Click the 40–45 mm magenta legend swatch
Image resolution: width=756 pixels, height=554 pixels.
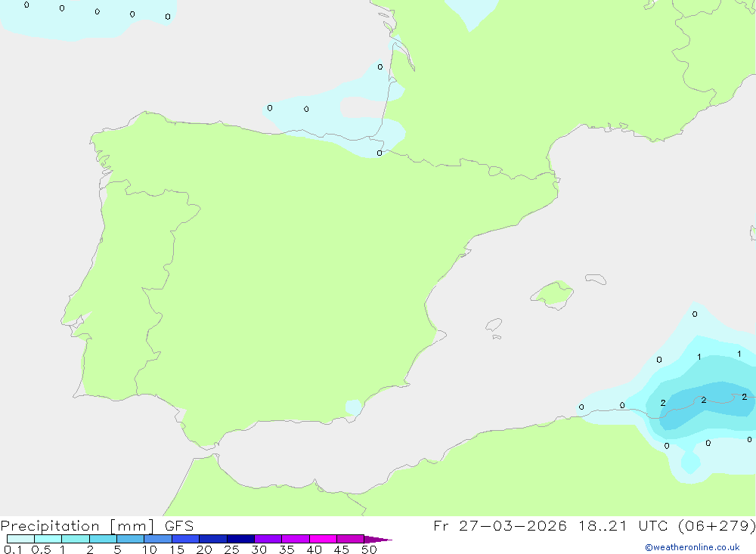pos(323,539)
